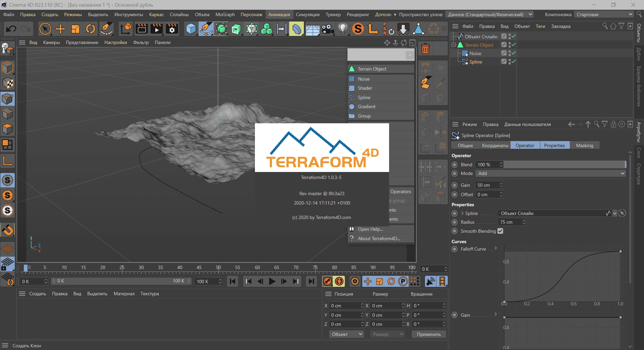Click timeline ruler at frame 50
Image resolution: width=644 pixels, height=350 pixels.
[218, 268]
